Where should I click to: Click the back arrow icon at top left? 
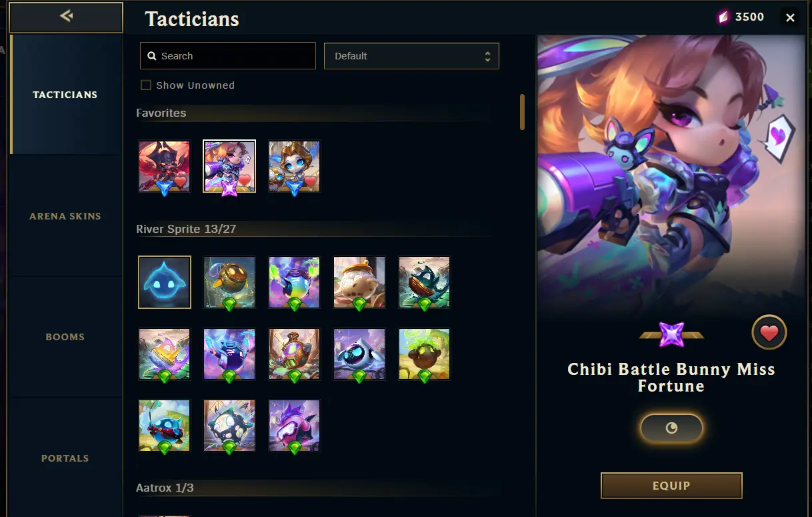66,17
